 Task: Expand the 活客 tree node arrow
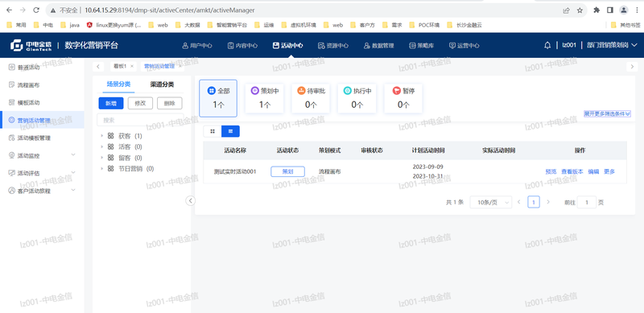[102, 146]
